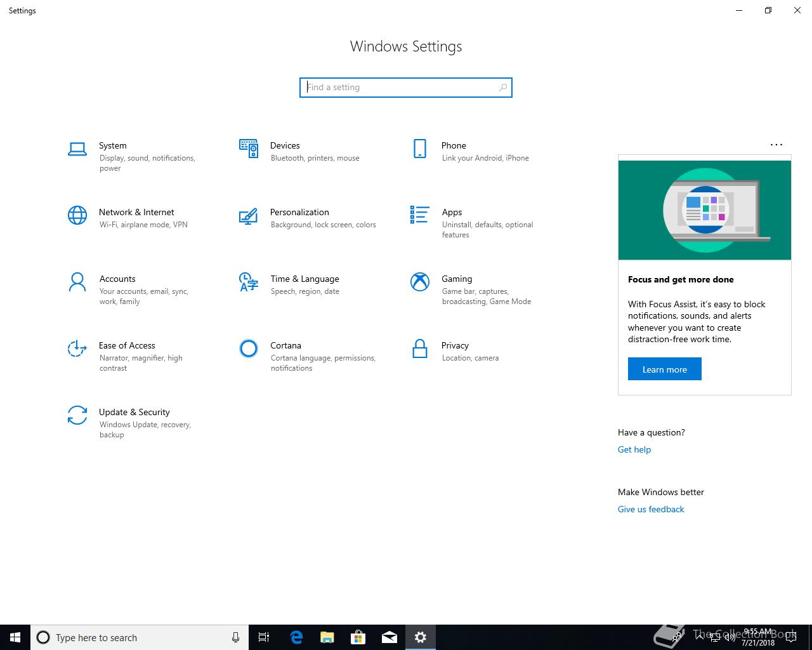Open File Explorer from the taskbar
The image size is (812, 650).
point(327,637)
